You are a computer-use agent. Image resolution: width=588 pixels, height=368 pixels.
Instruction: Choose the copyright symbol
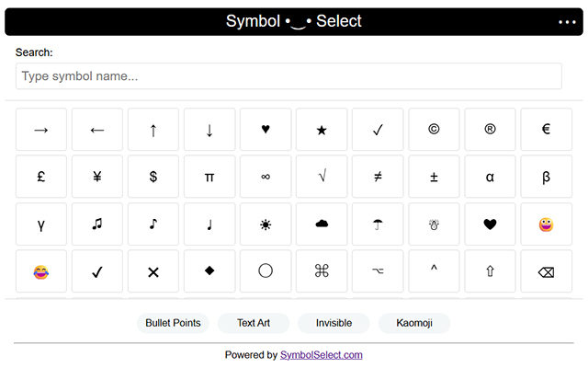pos(434,130)
